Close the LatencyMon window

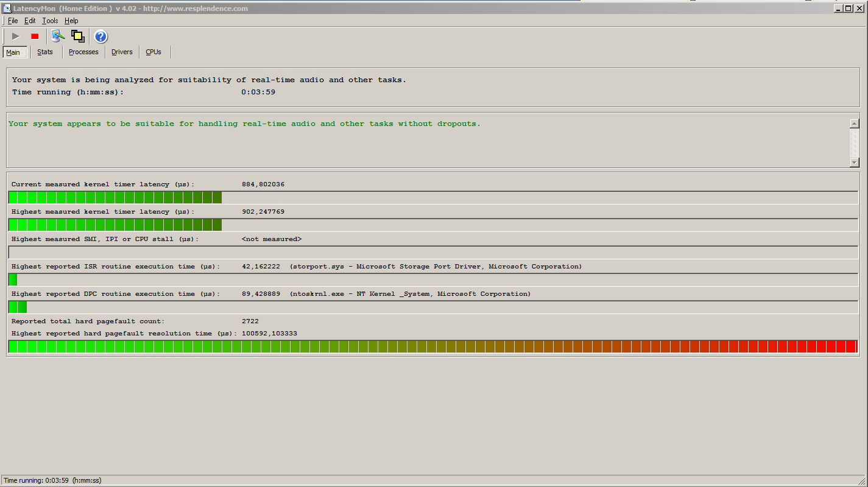[859, 9]
